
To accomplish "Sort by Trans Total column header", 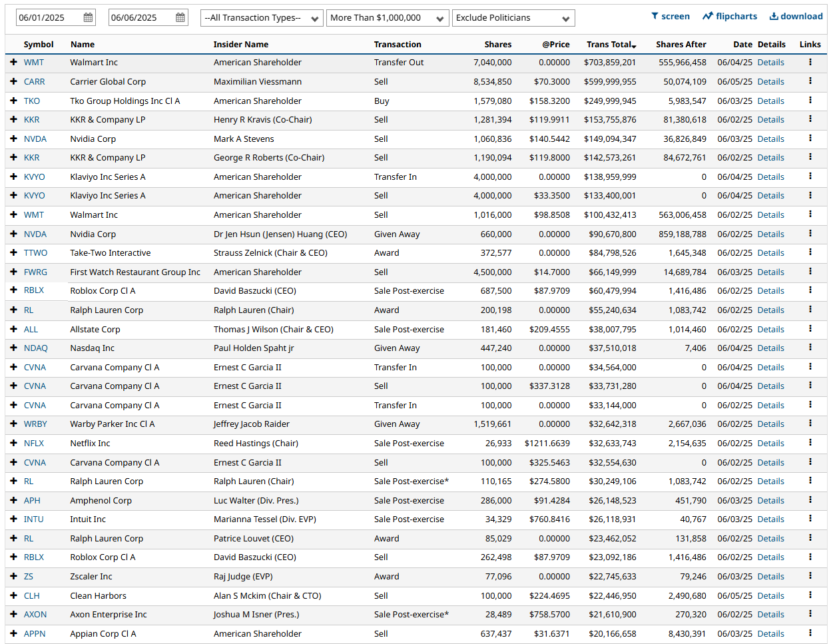I will [611, 45].
